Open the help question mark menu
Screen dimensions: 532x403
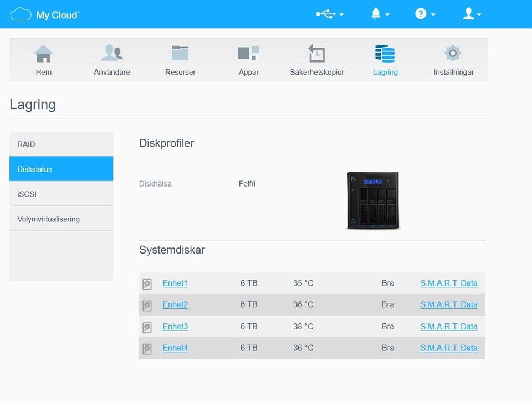tap(425, 14)
